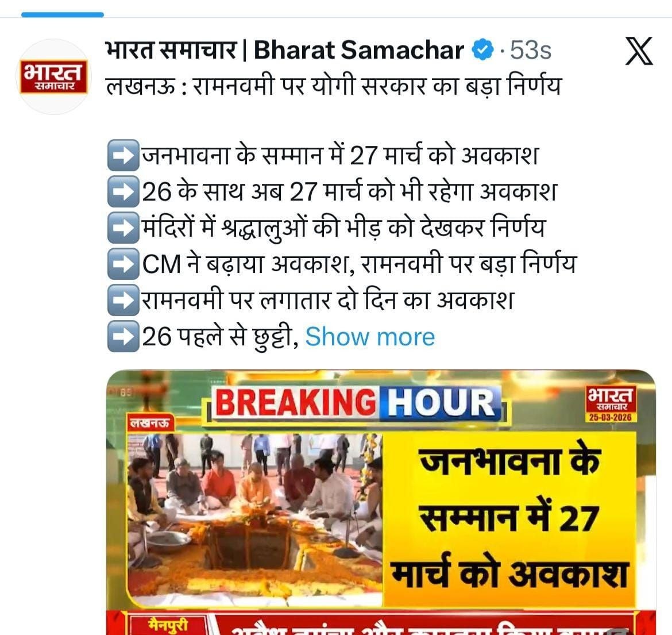The height and width of the screenshot is (635, 672).
Task: Click the arrow emoji before 26 पहले से छुट्टी
Action: tap(123, 336)
